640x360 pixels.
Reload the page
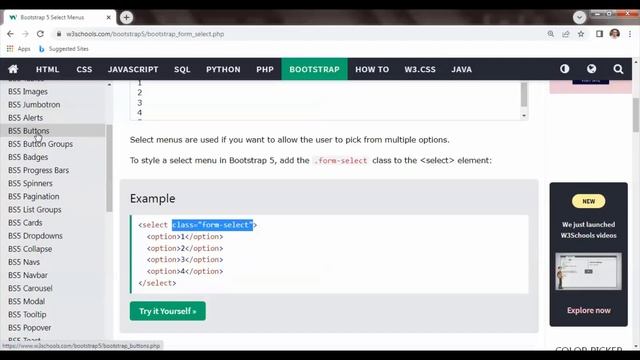click(x=40, y=34)
